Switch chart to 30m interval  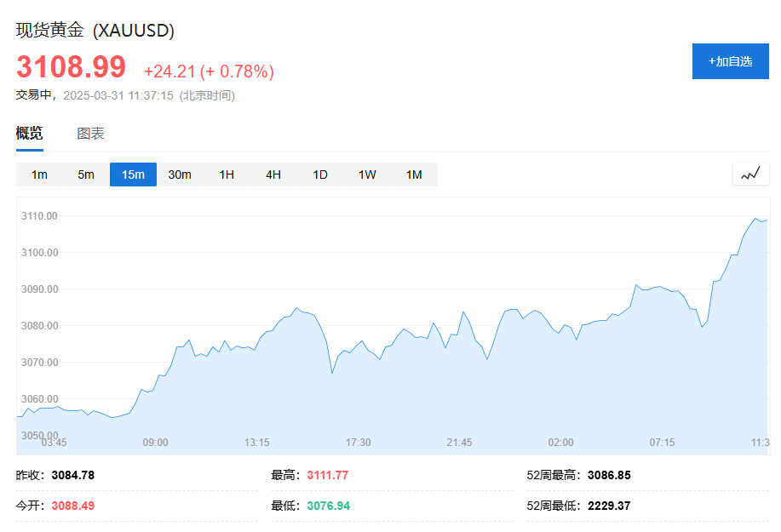coord(180,174)
